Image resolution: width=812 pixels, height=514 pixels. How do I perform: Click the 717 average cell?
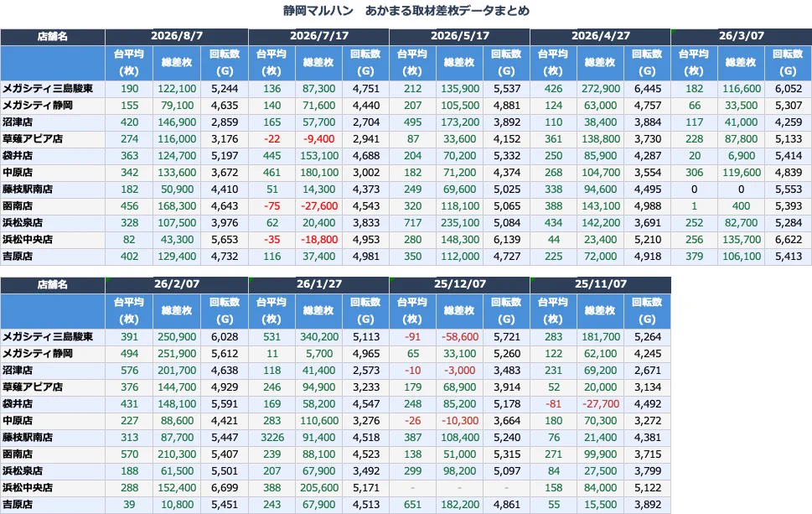pyautogui.click(x=413, y=223)
